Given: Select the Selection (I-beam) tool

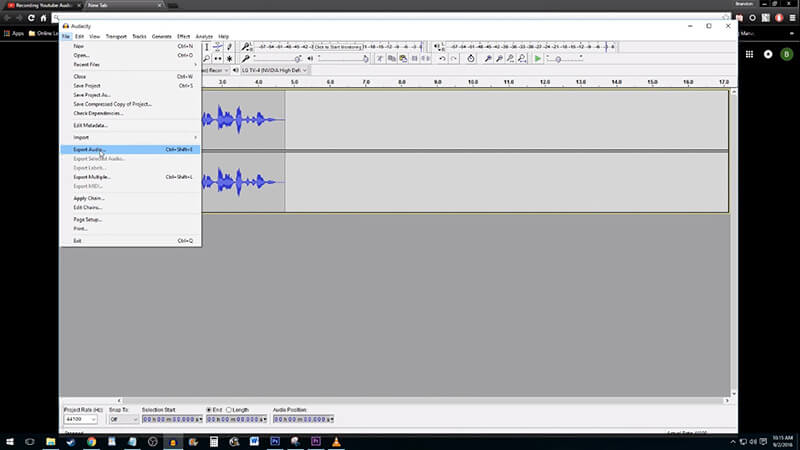Looking at the screenshot, I should 207,47.
